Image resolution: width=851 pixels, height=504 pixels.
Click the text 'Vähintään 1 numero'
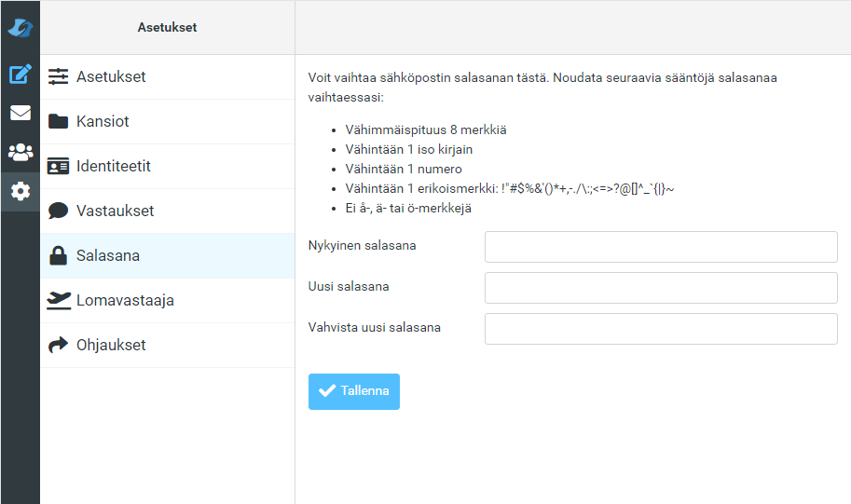[x=404, y=169]
